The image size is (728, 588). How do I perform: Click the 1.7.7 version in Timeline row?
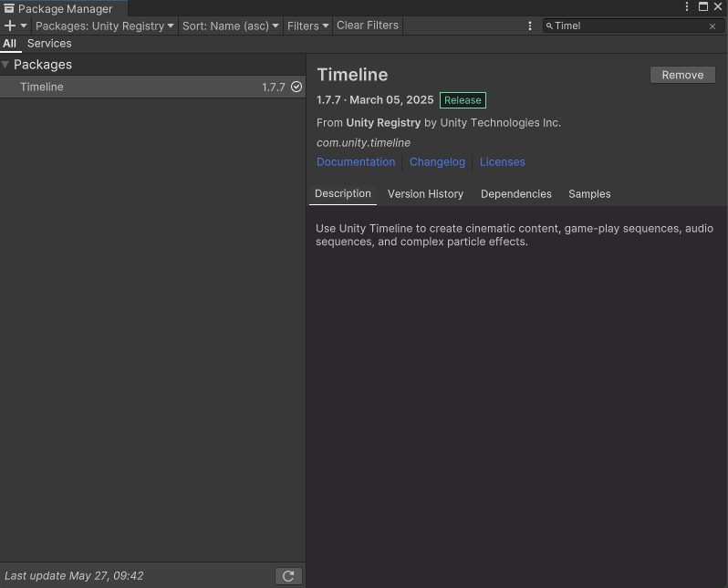coord(274,88)
